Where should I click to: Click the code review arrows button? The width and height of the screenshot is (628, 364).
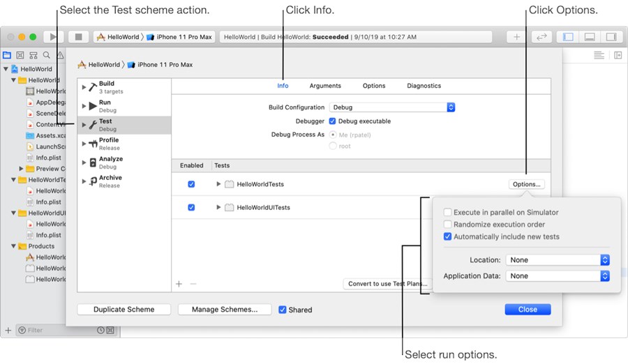click(541, 37)
